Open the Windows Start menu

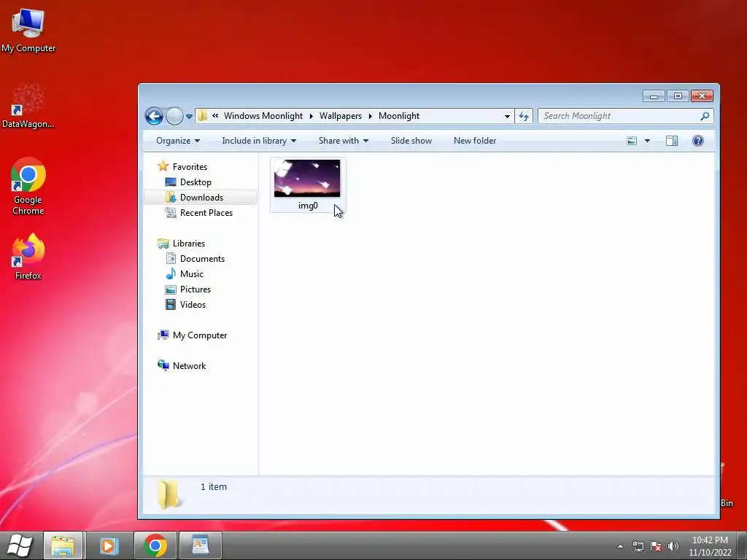(x=20, y=545)
